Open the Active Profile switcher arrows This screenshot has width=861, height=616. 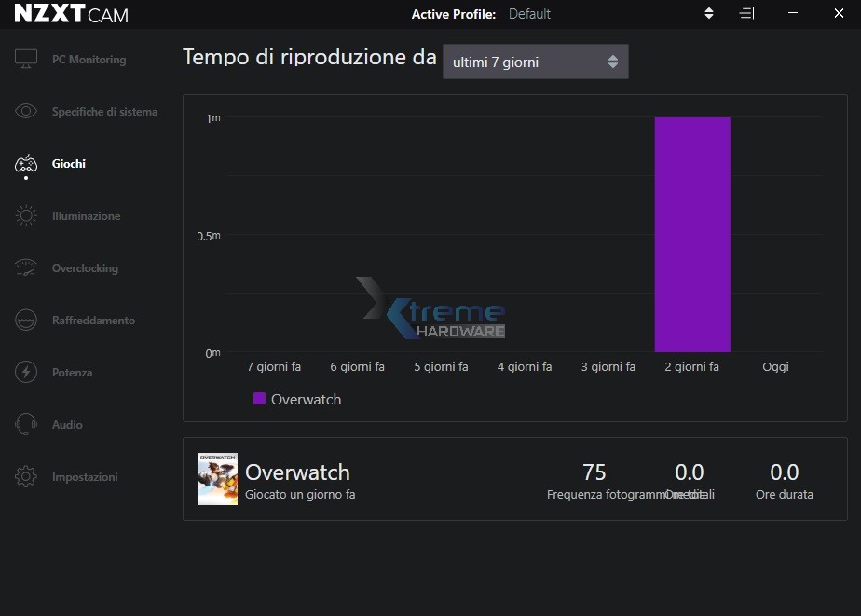click(708, 14)
